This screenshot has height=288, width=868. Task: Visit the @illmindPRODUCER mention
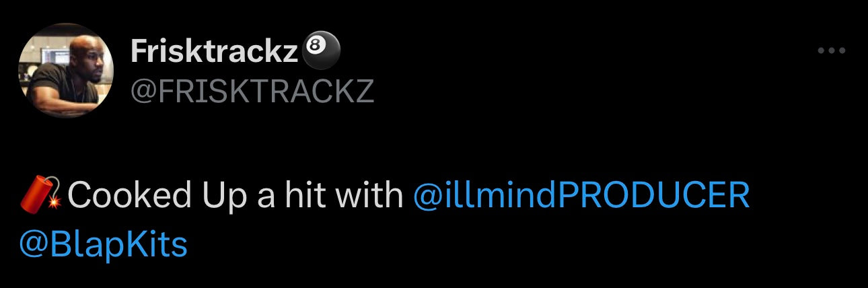point(581,196)
